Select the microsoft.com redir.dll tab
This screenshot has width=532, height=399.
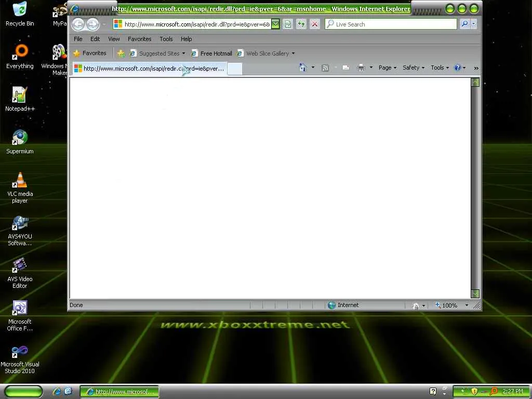coord(149,69)
